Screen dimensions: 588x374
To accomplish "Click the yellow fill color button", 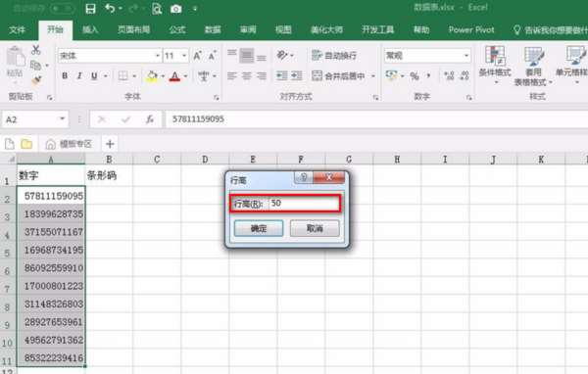I will click(x=152, y=76).
